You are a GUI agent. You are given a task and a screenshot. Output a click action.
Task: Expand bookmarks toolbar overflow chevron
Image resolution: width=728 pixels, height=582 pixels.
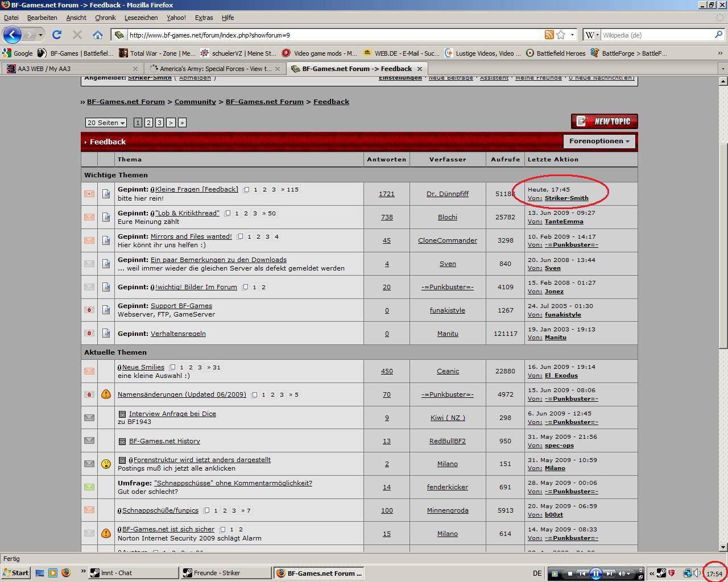[x=720, y=53]
